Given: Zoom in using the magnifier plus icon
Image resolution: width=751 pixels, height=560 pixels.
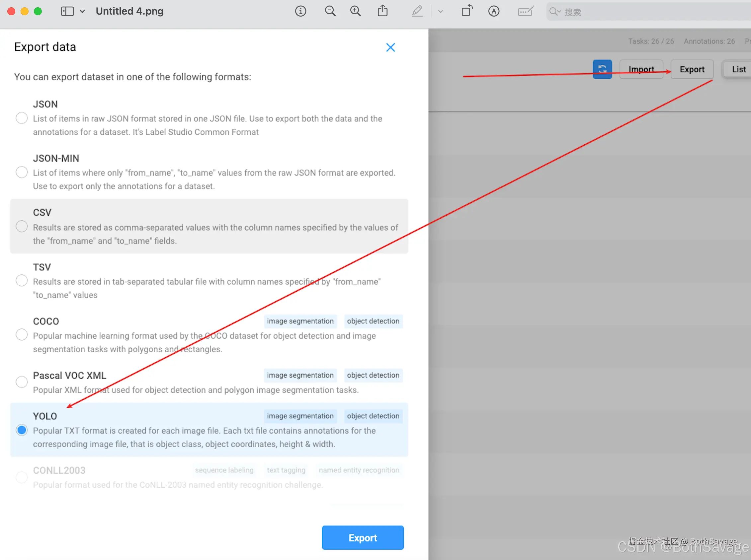Looking at the screenshot, I should point(355,11).
